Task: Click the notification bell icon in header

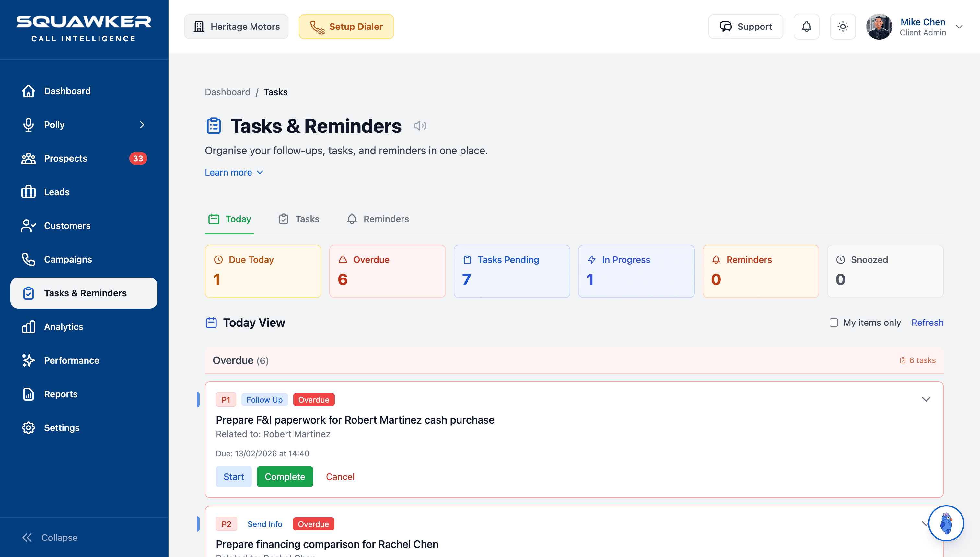Action: point(806,27)
